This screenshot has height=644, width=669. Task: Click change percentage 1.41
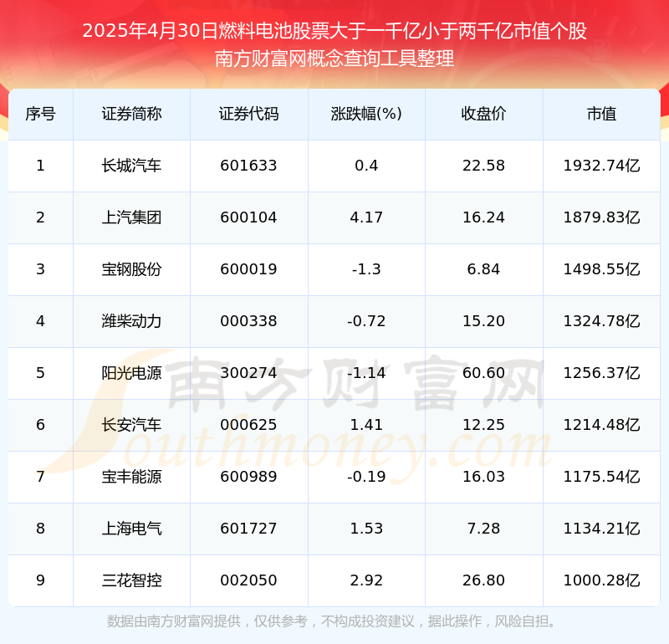(366, 425)
